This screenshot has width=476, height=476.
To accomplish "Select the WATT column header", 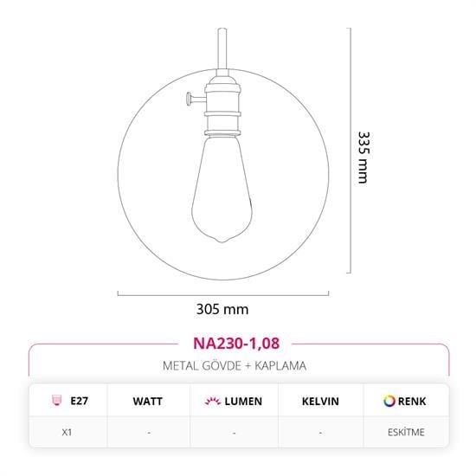I will coord(147,402).
